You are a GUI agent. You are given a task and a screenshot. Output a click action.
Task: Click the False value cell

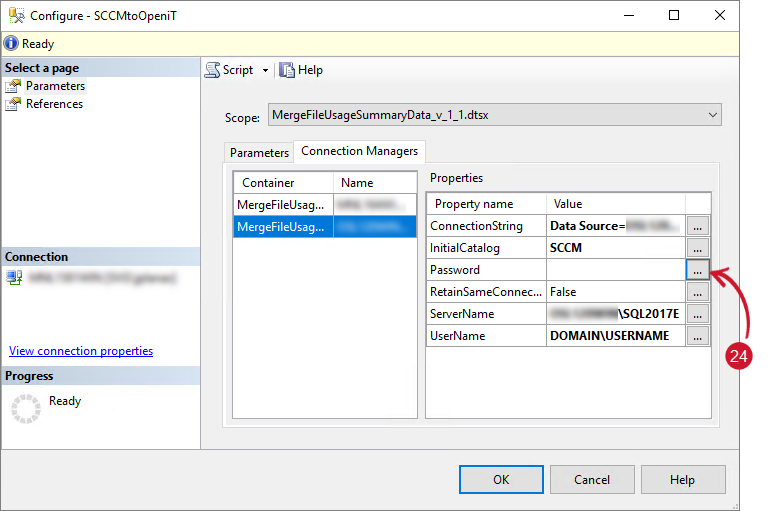coord(616,292)
